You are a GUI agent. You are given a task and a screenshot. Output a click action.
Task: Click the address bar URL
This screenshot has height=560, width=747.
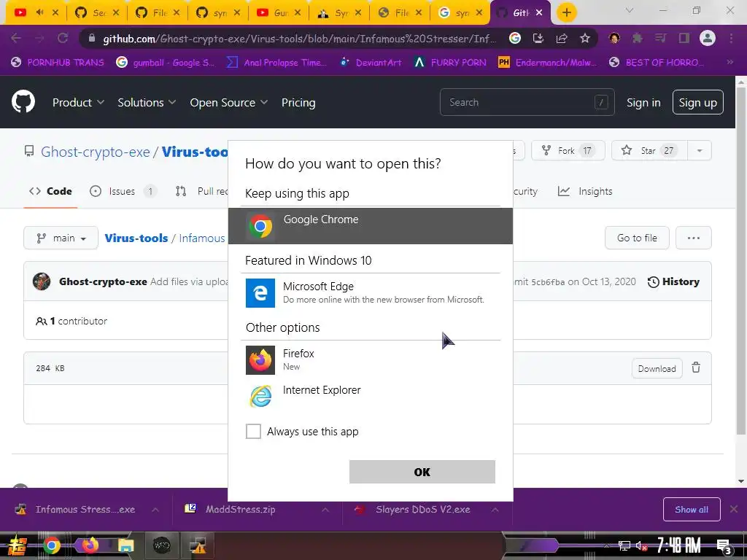pyautogui.click(x=300, y=39)
